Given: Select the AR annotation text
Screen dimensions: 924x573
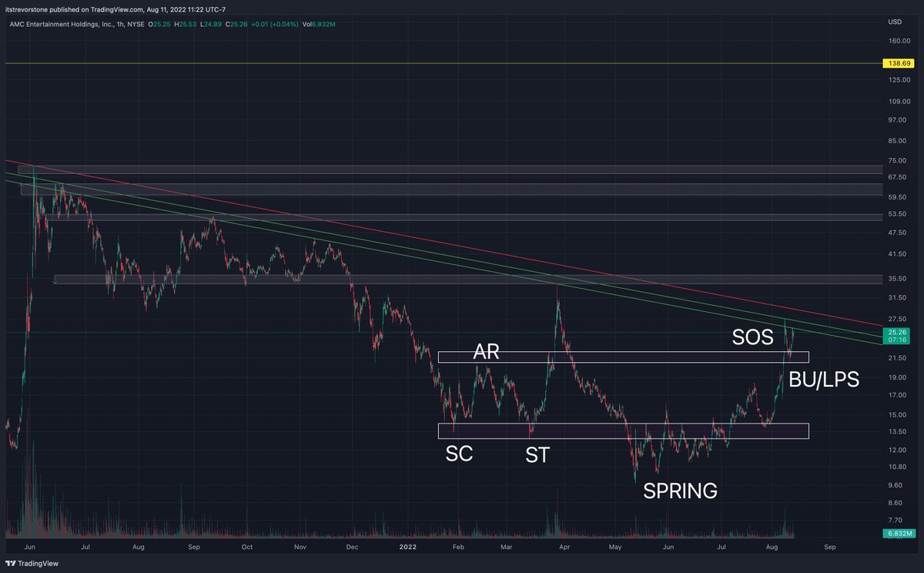Looking at the screenshot, I should [x=486, y=353].
